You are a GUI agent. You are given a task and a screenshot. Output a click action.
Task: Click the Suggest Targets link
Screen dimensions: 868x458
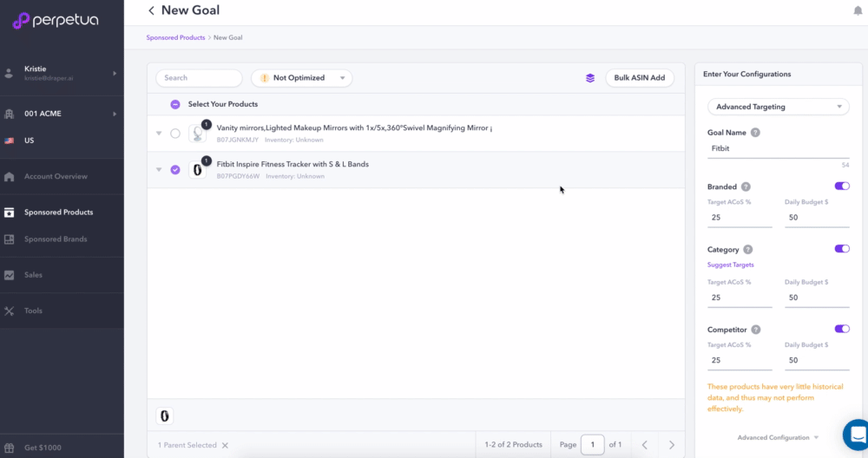click(x=730, y=265)
